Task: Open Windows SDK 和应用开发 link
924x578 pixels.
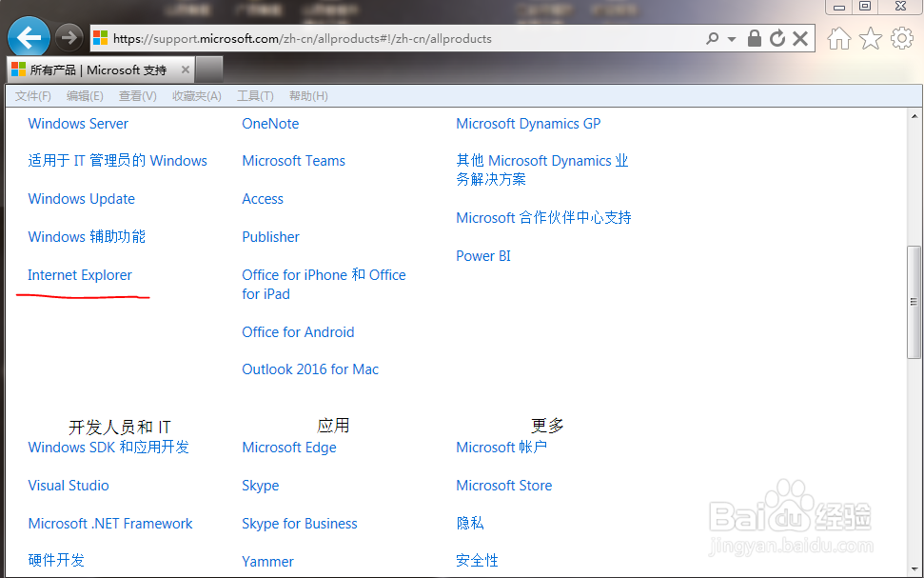Action: (108, 447)
